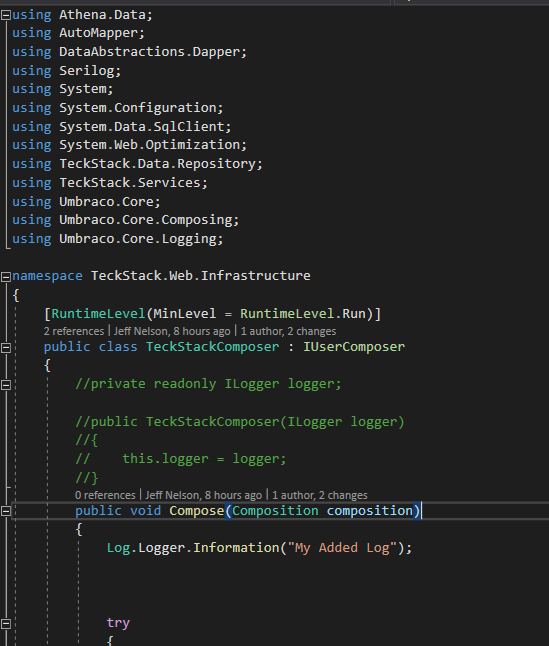The width and height of the screenshot is (549, 646).
Task: Place cursor on 'Serilog' using directive
Action: [x=86, y=71]
